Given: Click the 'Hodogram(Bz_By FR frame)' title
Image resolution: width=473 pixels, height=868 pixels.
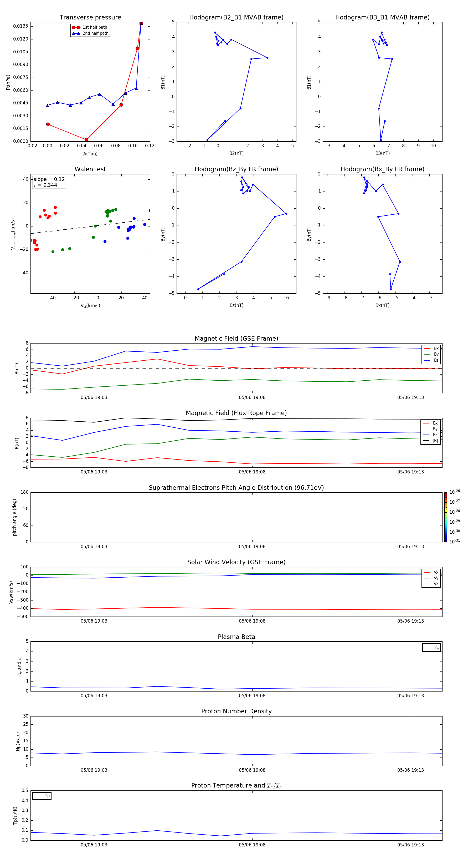Looking at the screenshot, I should coord(236,169).
